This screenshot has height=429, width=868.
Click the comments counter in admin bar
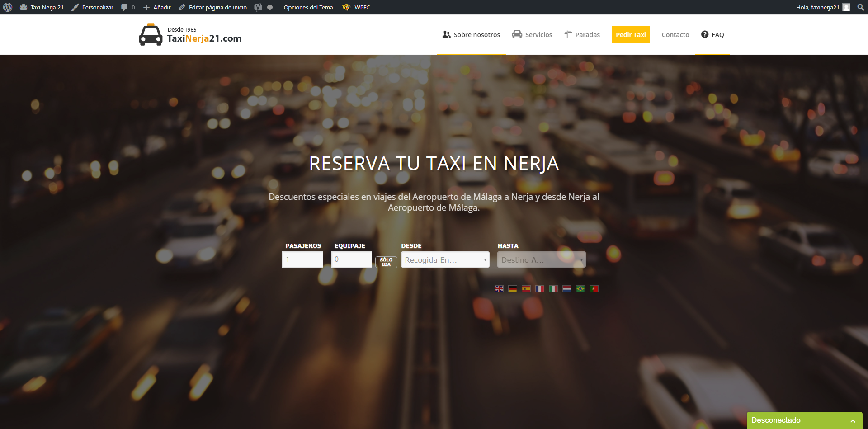(x=127, y=7)
